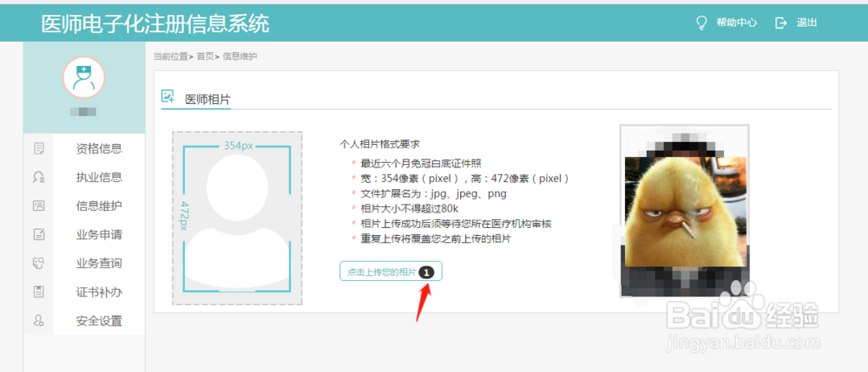Click the 业务申请 edit icon
The height and width of the screenshot is (372, 868).
point(39,234)
